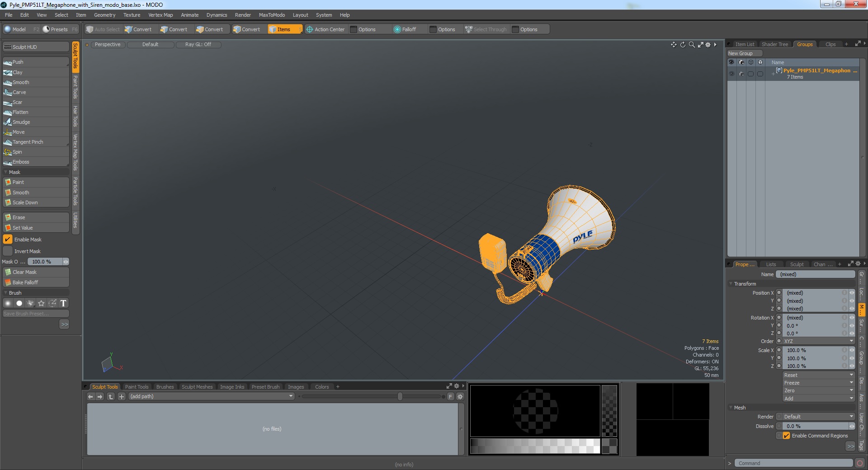Click the Action Center button
This screenshot has width=868, height=470.
[325, 29]
